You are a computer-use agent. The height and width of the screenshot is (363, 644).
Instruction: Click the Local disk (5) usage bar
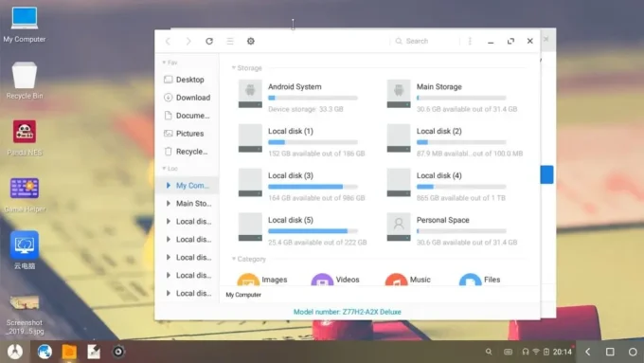pyautogui.click(x=313, y=231)
